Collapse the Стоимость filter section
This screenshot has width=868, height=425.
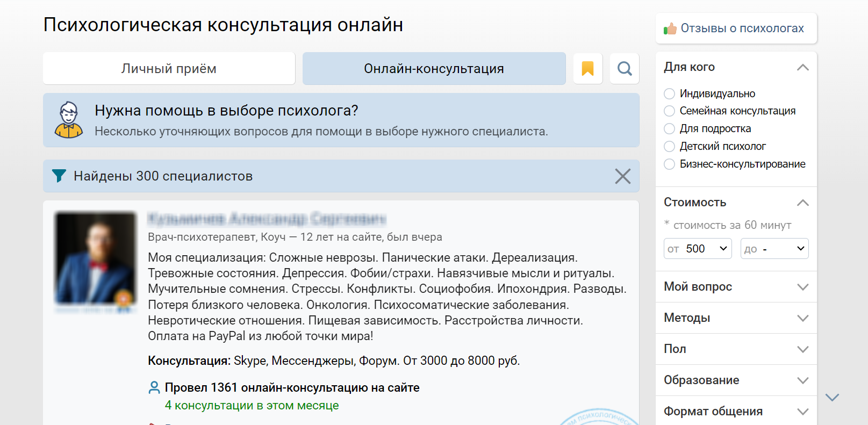pos(802,203)
